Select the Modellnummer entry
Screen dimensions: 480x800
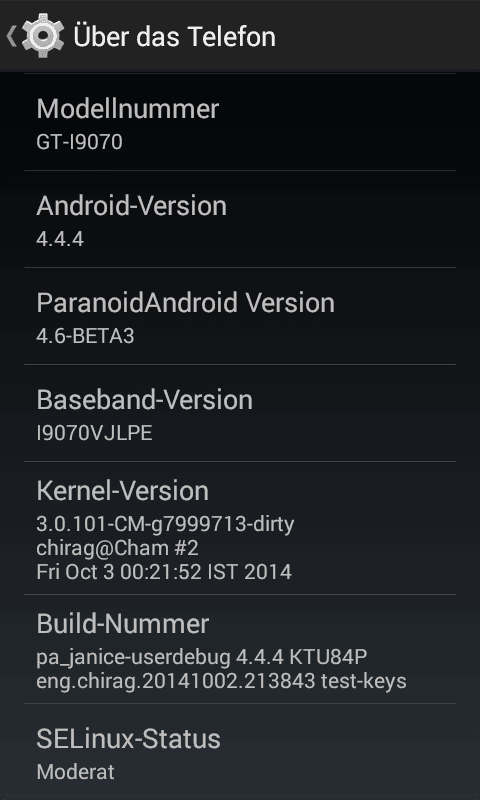point(240,122)
